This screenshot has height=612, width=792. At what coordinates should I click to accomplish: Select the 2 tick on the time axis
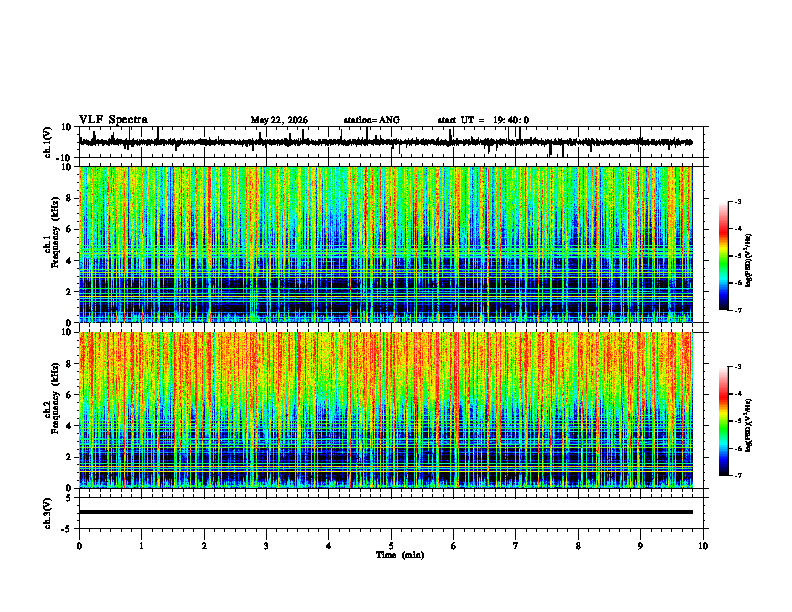coord(204,546)
